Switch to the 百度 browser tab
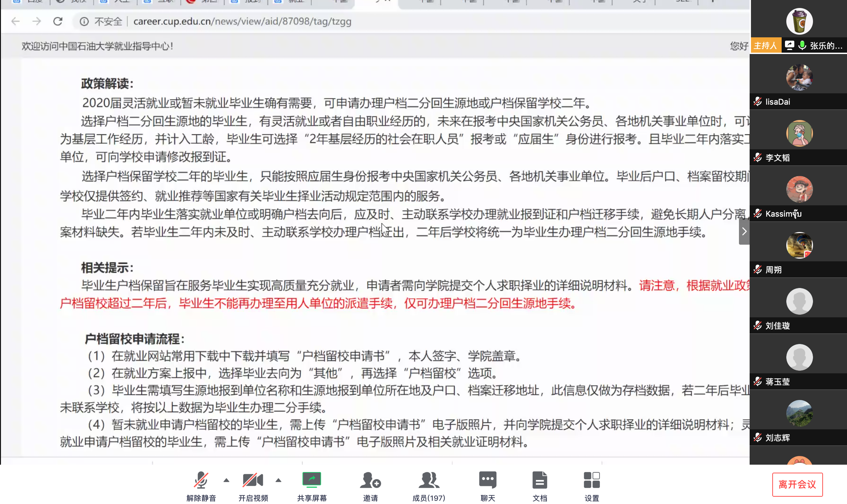 [x=31, y=2]
